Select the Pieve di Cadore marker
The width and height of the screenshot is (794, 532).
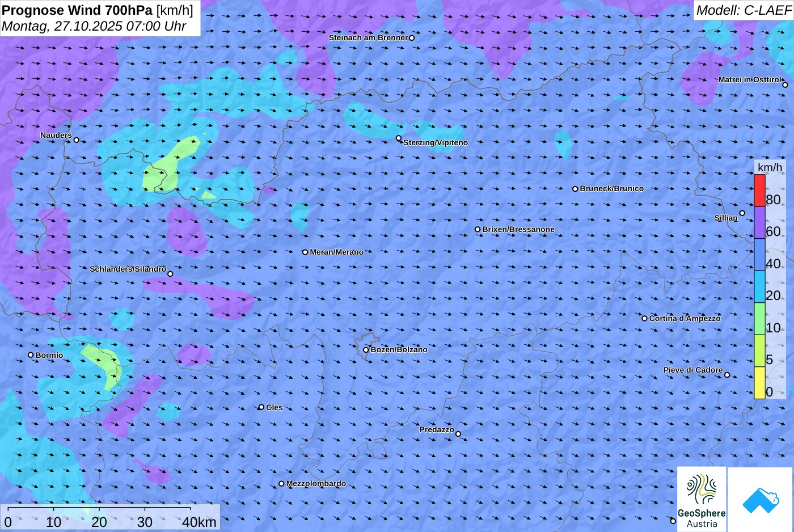point(727,375)
